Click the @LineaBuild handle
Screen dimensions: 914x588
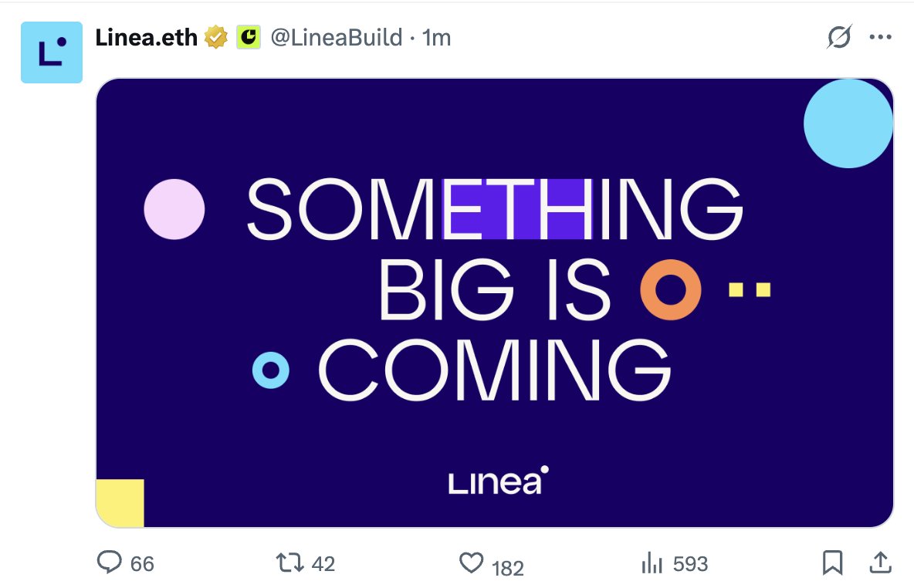[x=337, y=37]
